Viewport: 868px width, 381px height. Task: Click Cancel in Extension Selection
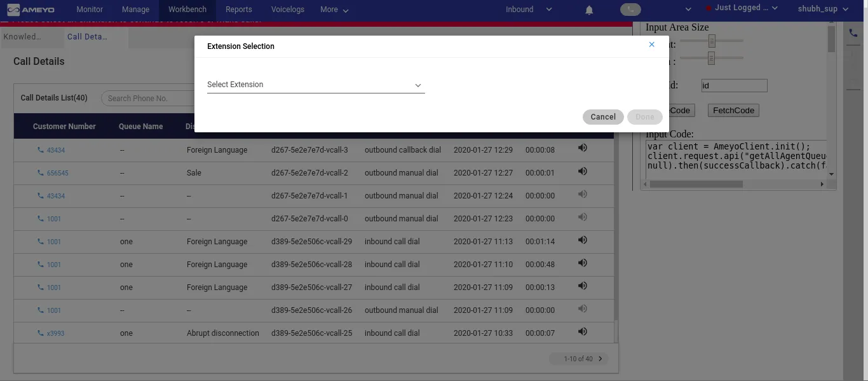click(603, 117)
